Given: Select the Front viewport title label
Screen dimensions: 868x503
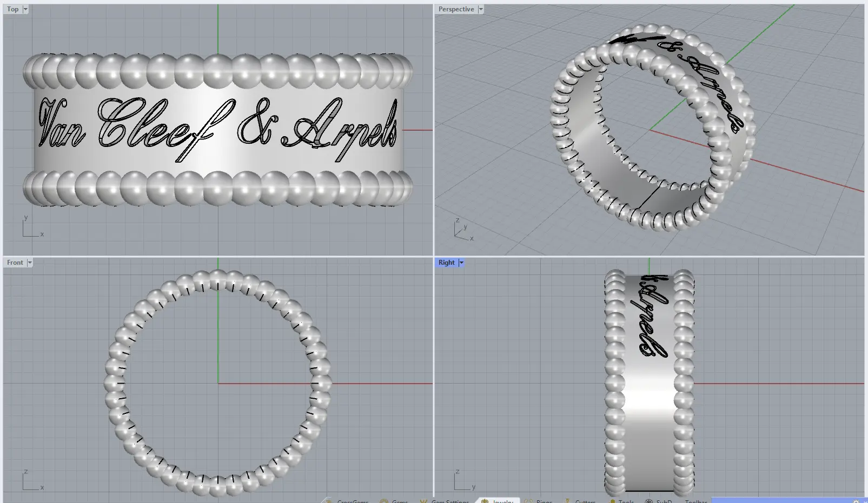Looking at the screenshot, I should click(15, 263).
